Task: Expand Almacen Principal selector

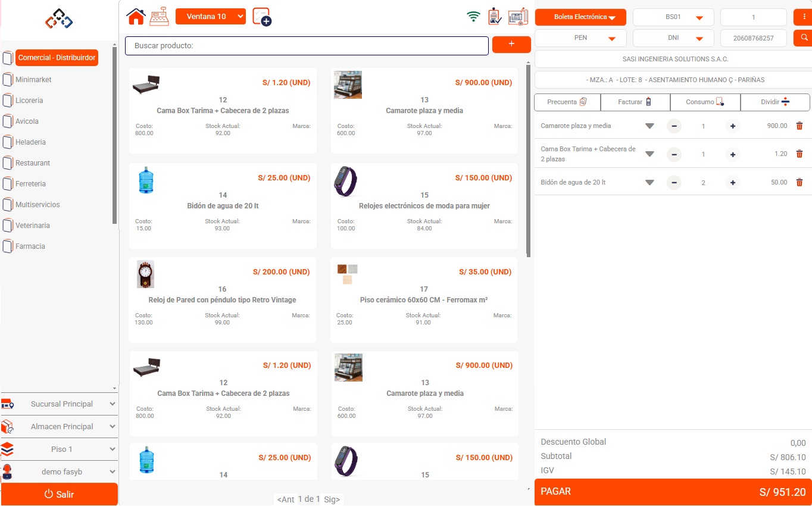Action: 60,426
